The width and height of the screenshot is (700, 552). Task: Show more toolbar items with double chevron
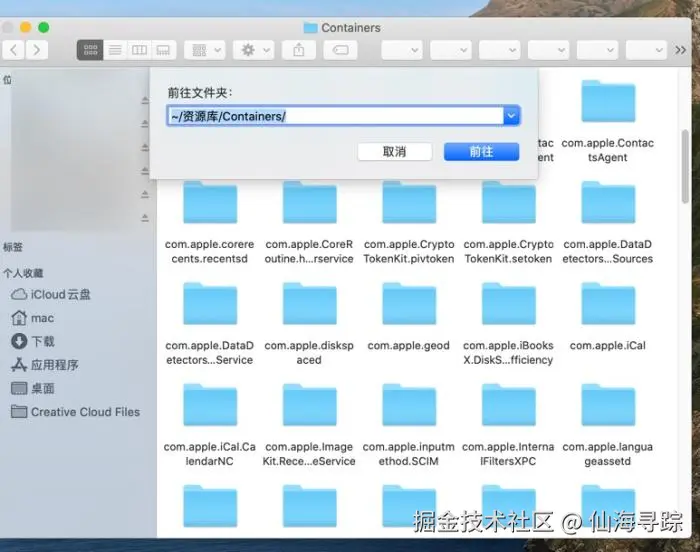coord(680,50)
